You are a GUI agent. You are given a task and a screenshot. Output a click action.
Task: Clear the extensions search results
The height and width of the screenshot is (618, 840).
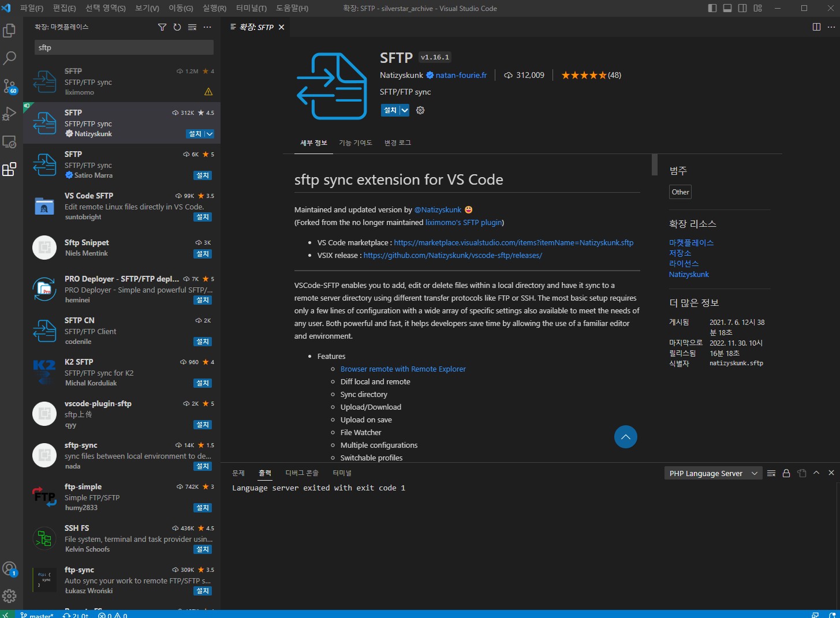point(192,27)
